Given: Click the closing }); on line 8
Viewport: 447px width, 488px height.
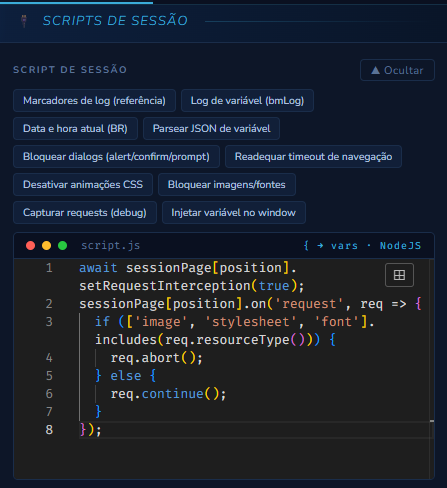Looking at the screenshot, I should click(90, 430).
